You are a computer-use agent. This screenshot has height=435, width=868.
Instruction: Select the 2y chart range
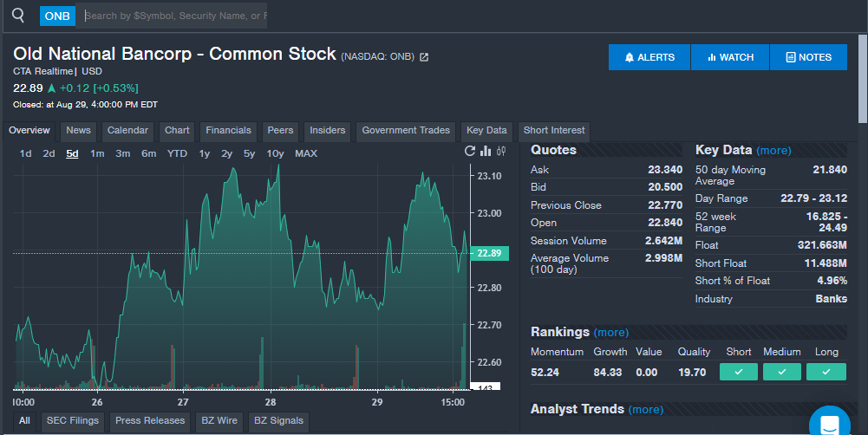227,154
